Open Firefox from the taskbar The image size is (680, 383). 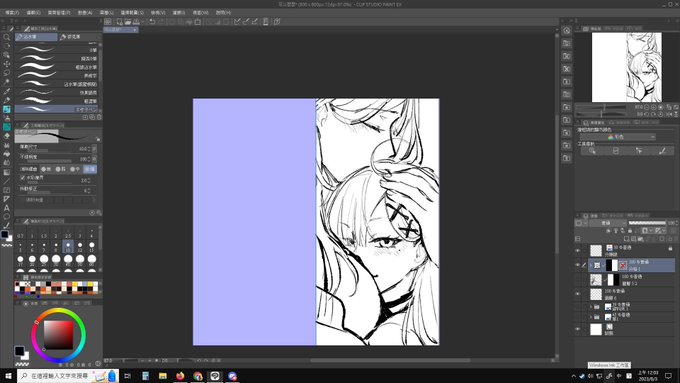point(180,376)
